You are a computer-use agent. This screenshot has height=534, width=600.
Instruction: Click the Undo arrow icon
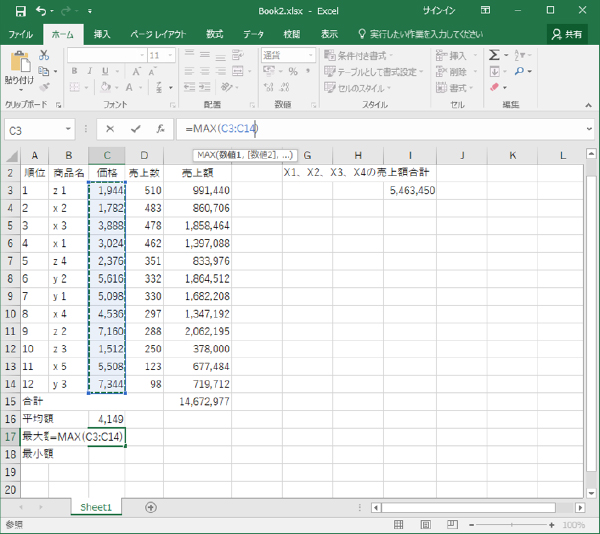[x=41, y=11]
